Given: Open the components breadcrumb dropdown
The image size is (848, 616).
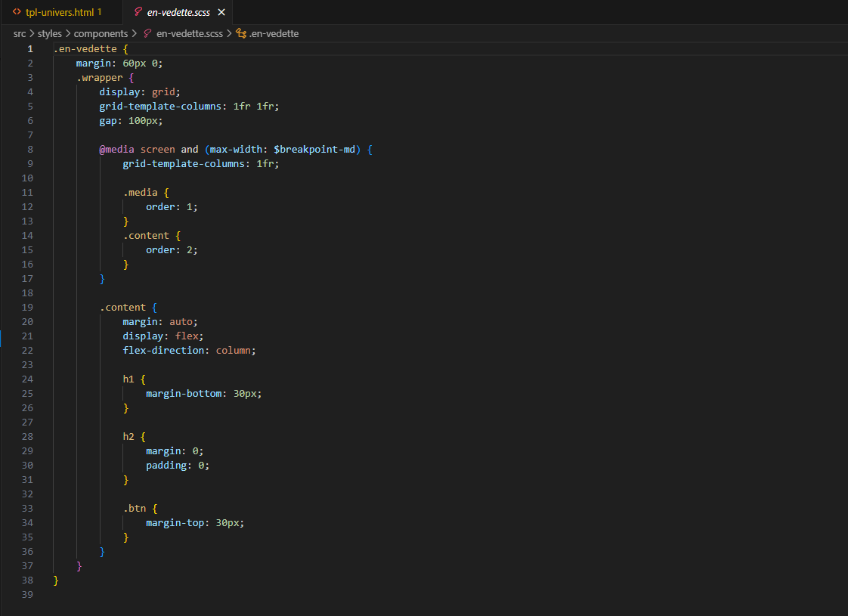Looking at the screenshot, I should [101, 33].
